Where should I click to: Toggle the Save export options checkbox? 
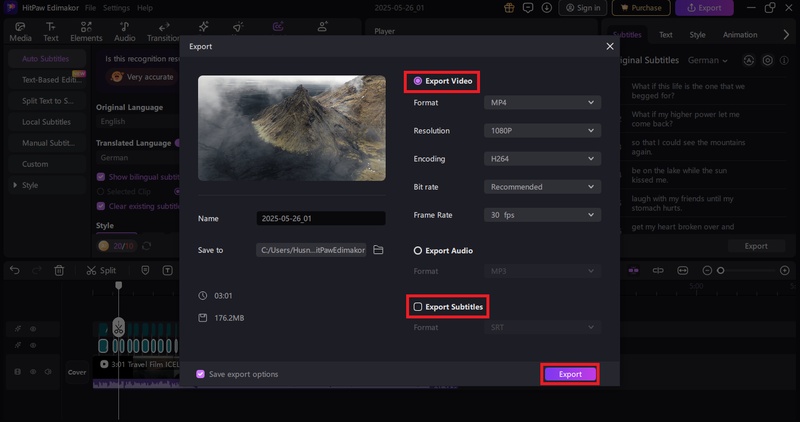pyautogui.click(x=201, y=374)
